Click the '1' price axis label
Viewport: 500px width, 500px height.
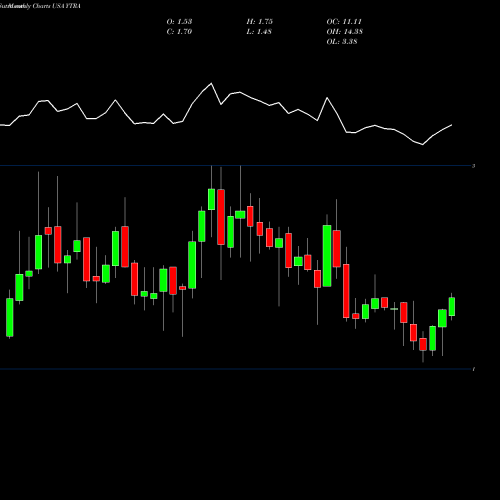click(474, 369)
